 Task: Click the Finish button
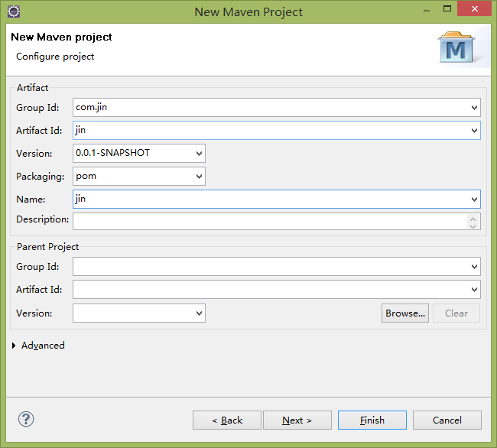click(372, 420)
